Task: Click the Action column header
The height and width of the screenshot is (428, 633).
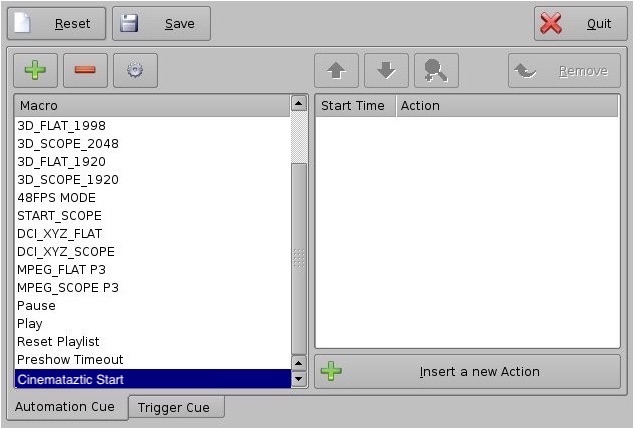Action: (507, 106)
